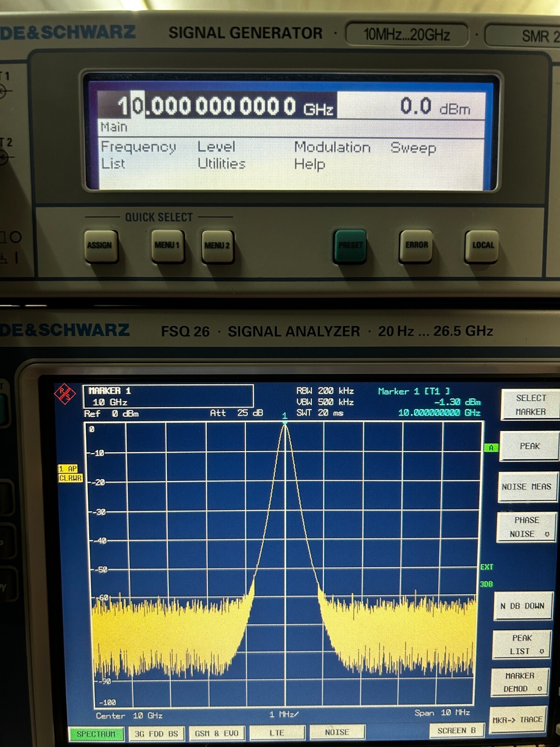Screen dimensions: 560x747
Task: Select the 10.0000000000 GHz frequency field
Action: pyautogui.click(x=217, y=106)
